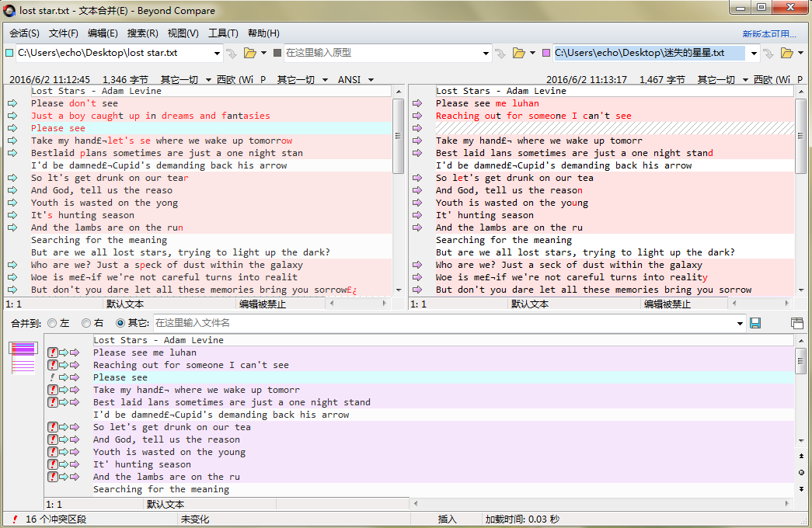Click the '新版本可用...' link
Viewport: 812px width, 528px height.
coord(769,34)
